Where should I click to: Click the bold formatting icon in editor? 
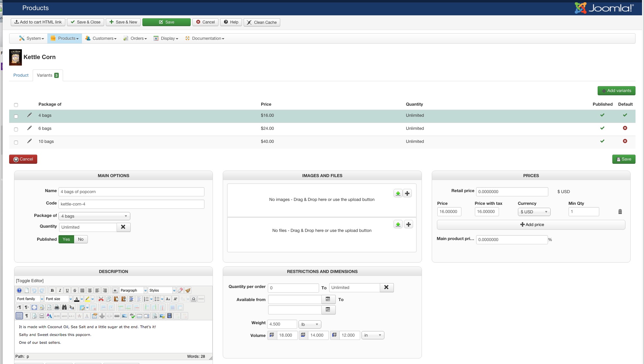52,290
